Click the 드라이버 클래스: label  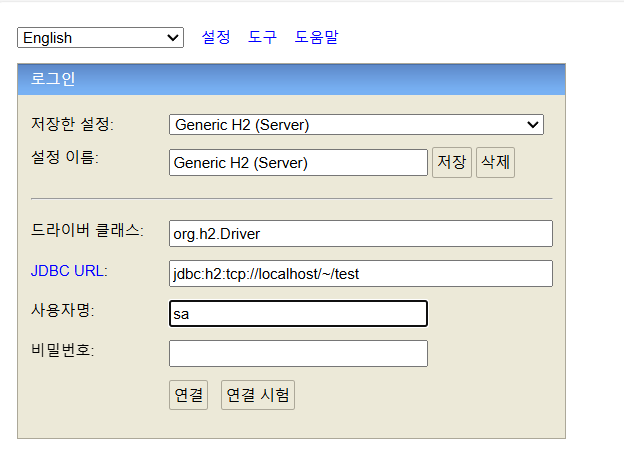tap(88, 230)
